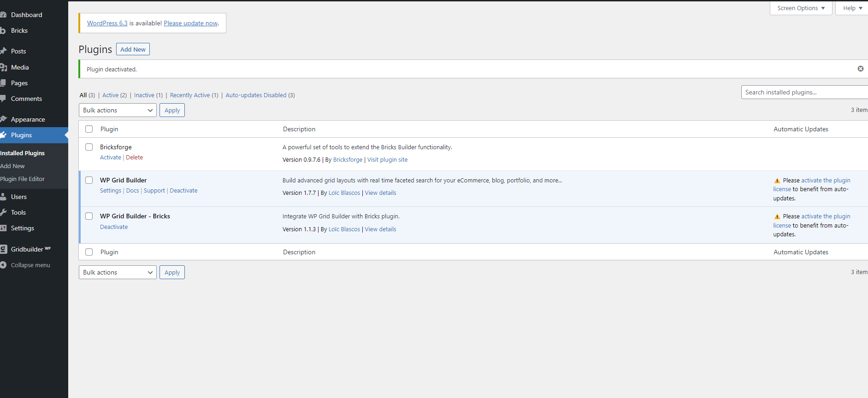View details of WP Grid Builder version 1.7.7

(x=380, y=193)
